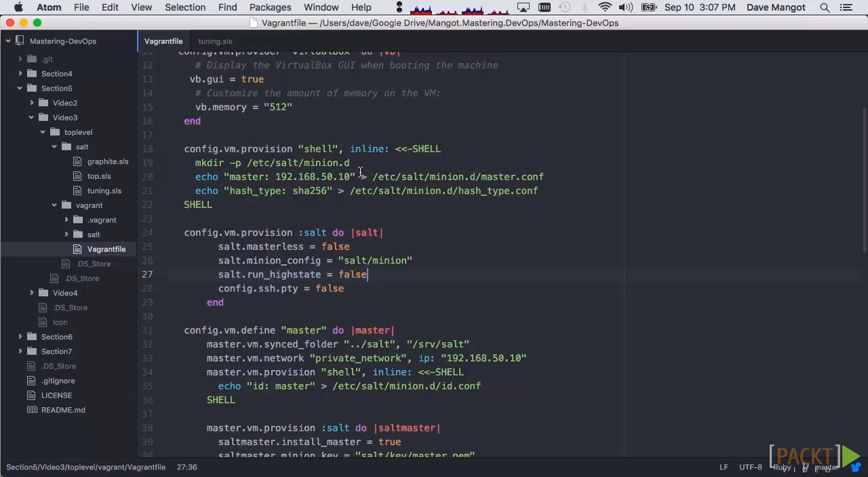Open .DS_Store file under vagrant
This screenshot has height=477, width=868.
click(x=94, y=264)
